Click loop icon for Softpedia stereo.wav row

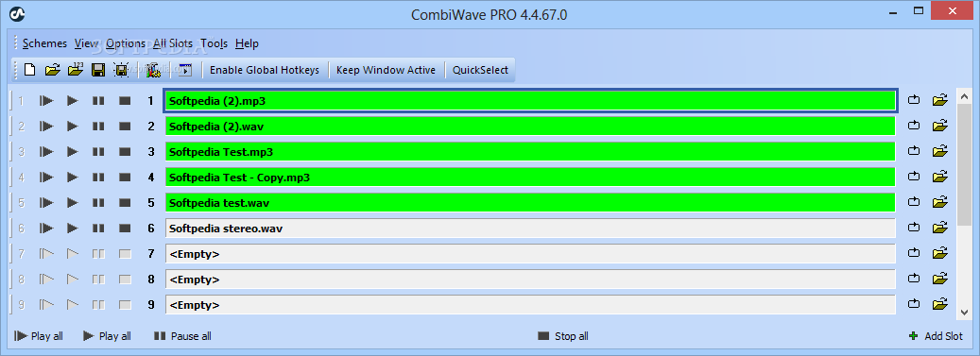click(914, 228)
